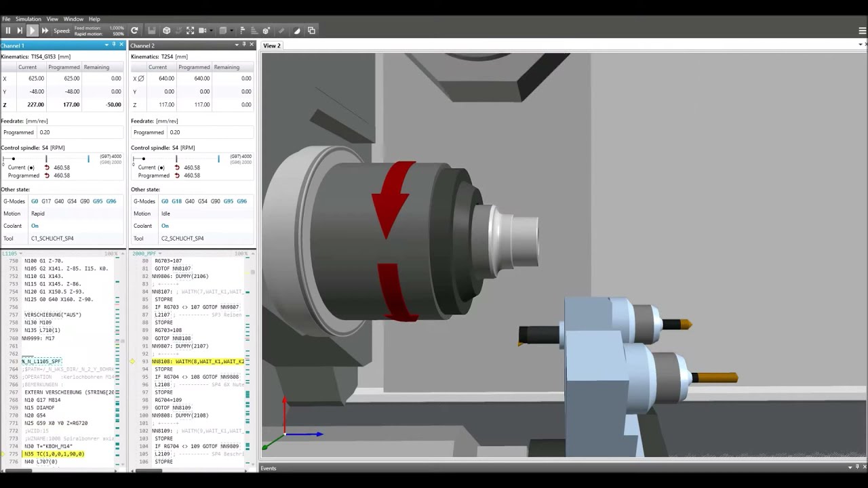This screenshot has width=868, height=488.
Task: Click G96 mode in Channel 1
Action: 111,201
